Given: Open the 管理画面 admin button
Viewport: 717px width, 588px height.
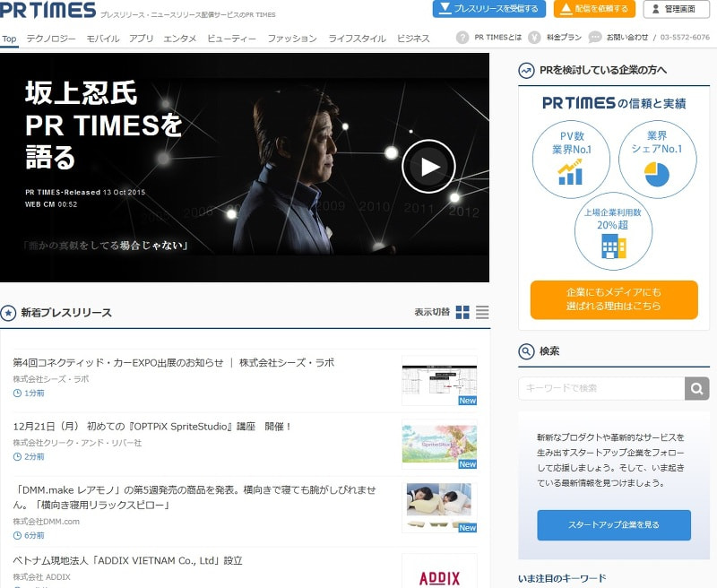Looking at the screenshot, I should pyautogui.click(x=677, y=9).
